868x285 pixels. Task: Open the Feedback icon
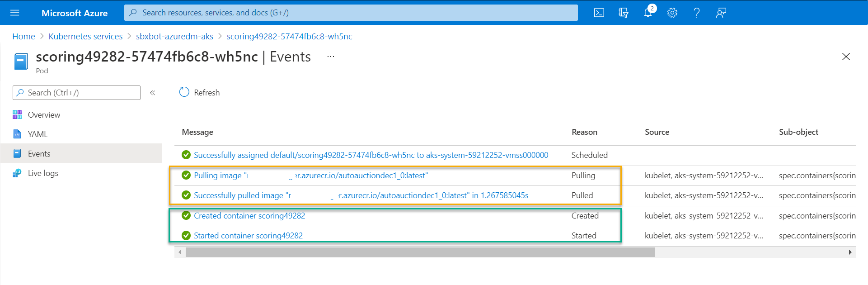tap(721, 13)
